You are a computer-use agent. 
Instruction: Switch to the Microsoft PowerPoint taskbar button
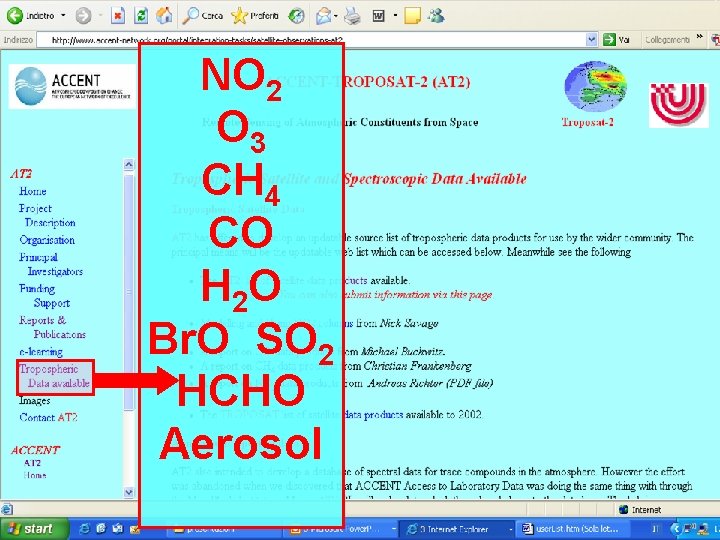[x=340, y=529]
